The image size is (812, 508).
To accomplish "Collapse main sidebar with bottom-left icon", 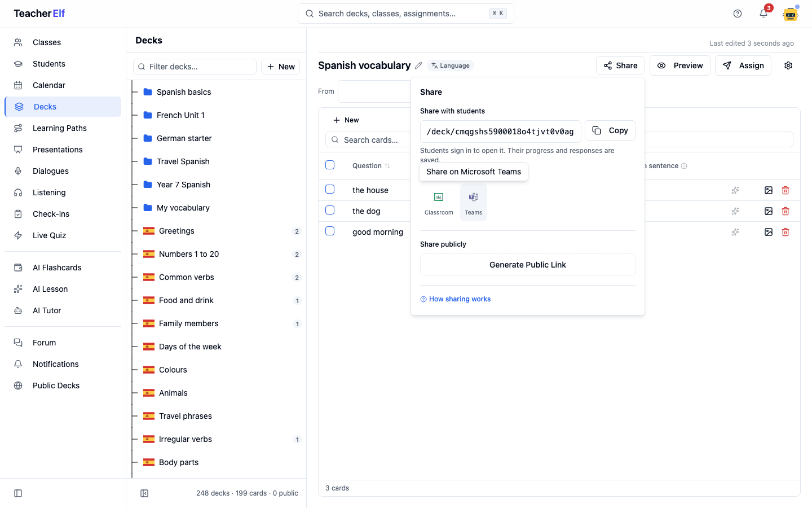I will (18, 493).
